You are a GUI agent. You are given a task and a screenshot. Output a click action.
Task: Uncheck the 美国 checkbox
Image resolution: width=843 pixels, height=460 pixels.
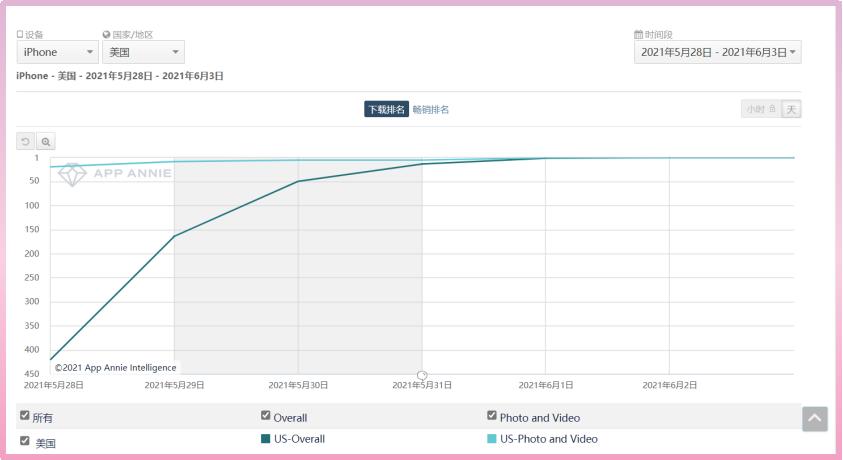click(x=24, y=440)
